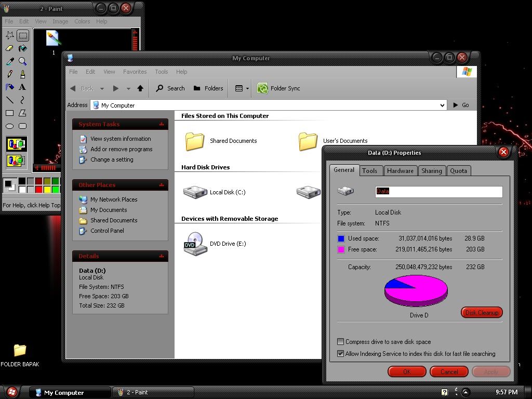The height and width of the screenshot is (399, 532).
Task: Confirm properties with OK button
Action: 407,371
